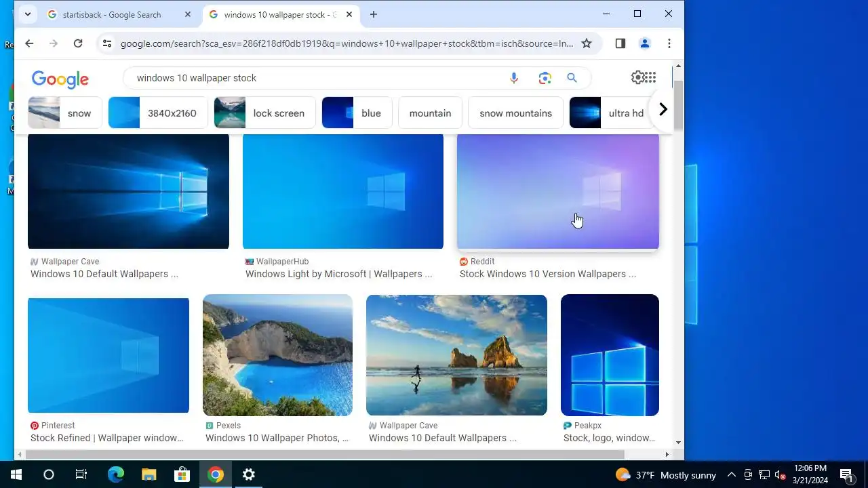Open the notification center icon
Image resolution: width=868 pixels, height=488 pixels.
pos(846,475)
